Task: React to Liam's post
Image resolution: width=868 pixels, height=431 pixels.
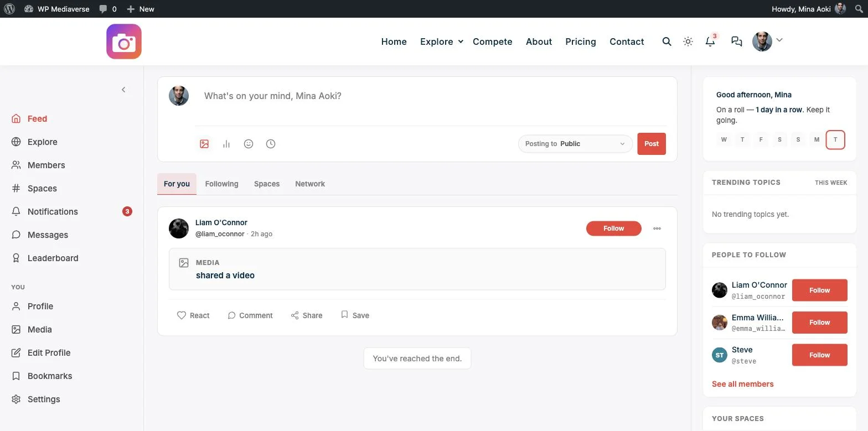Action: coord(193,315)
